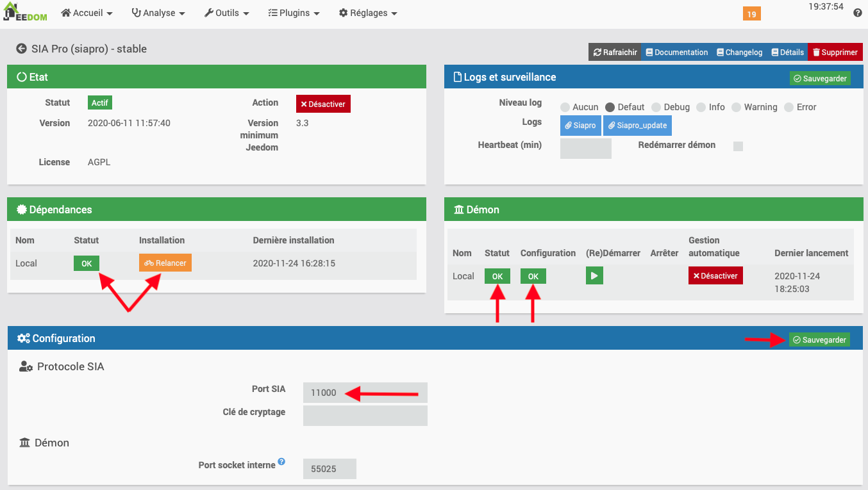This screenshot has width=868, height=490.
Task: Start the daemon with the green play button
Action: point(594,275)
